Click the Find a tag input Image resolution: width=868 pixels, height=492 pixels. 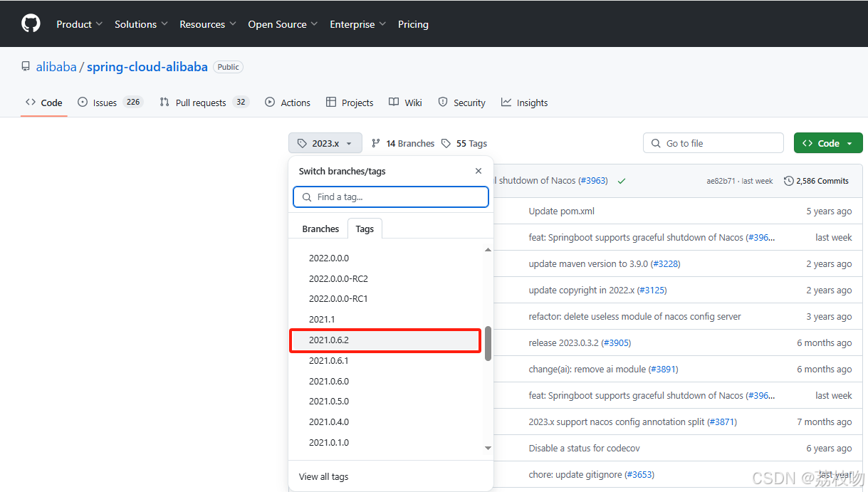391,197
